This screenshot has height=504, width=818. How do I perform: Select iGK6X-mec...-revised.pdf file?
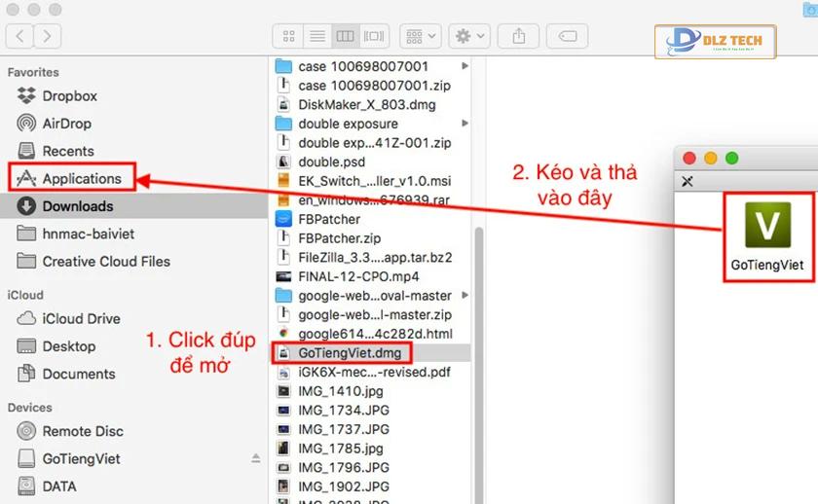point(371,372)
